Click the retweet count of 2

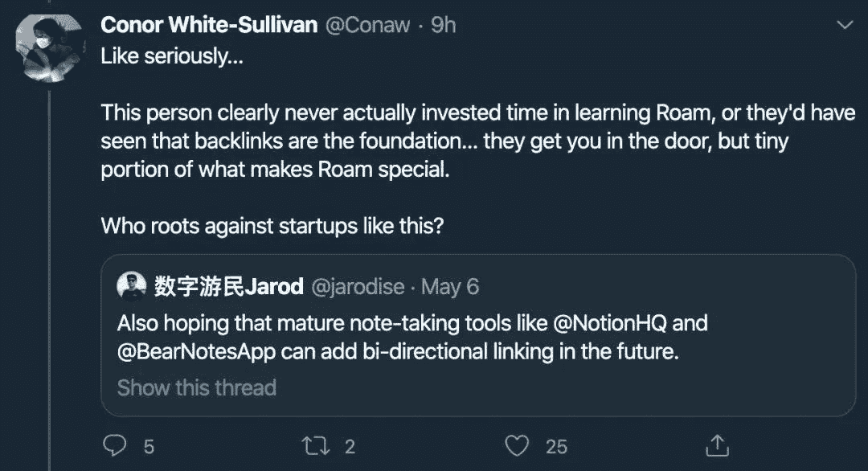click(x=350, y=445)
